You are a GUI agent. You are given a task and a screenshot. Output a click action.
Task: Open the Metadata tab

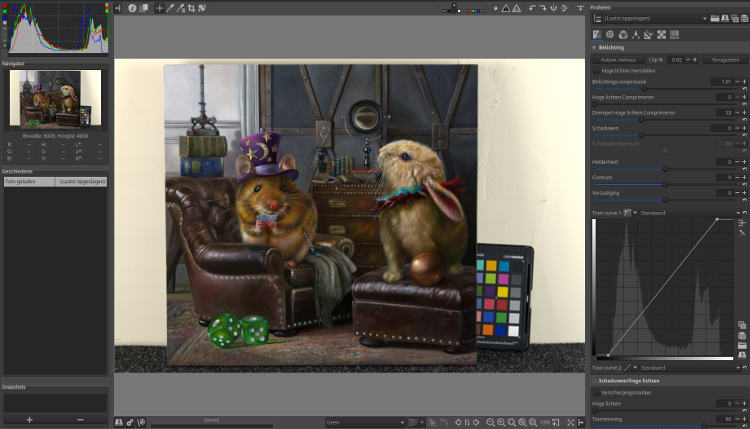pos(674,34)
